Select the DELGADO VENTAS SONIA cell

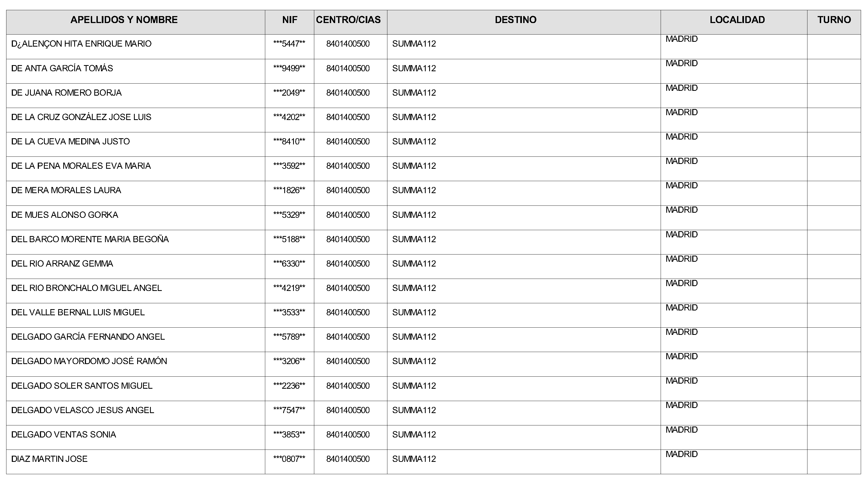pos(64,435)
